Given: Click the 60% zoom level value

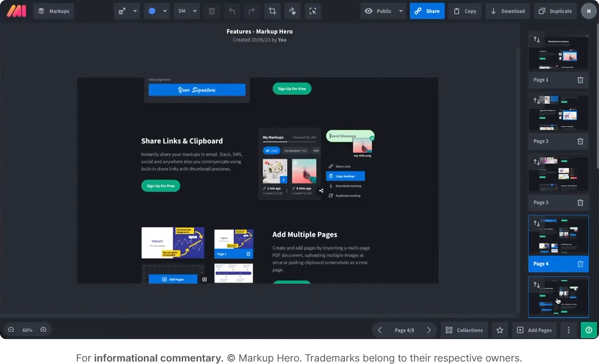Looking at the screenshot, I should (27, 330).
